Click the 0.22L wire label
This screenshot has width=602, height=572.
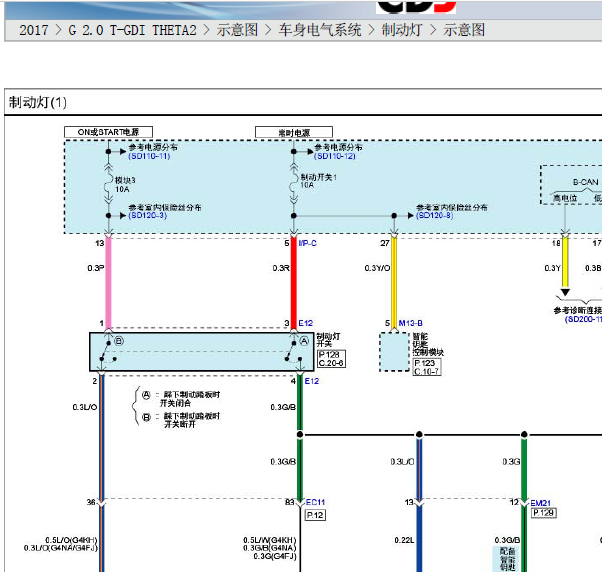pos(404,541)
